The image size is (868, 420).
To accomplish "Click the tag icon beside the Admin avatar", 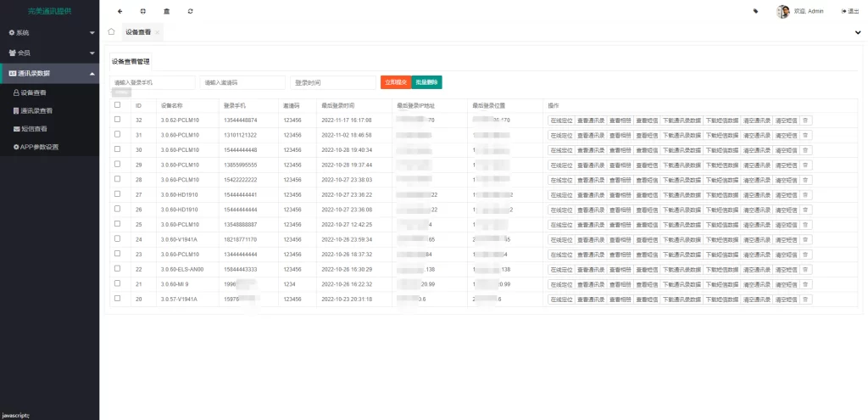I will (x=756, y=11).
